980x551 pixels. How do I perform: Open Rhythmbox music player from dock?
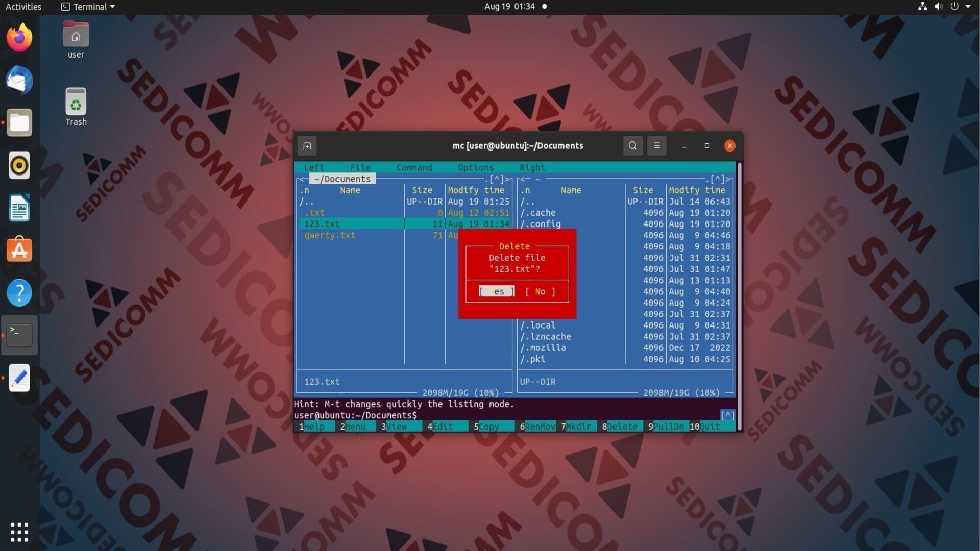click(19, 165)
